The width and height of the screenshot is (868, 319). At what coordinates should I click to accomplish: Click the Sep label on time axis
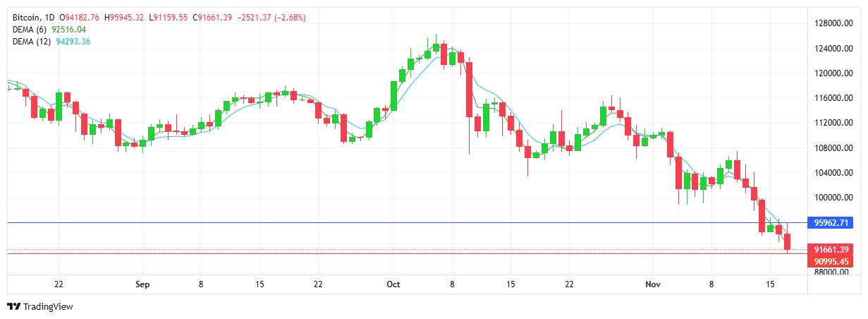tap(142, 284)
